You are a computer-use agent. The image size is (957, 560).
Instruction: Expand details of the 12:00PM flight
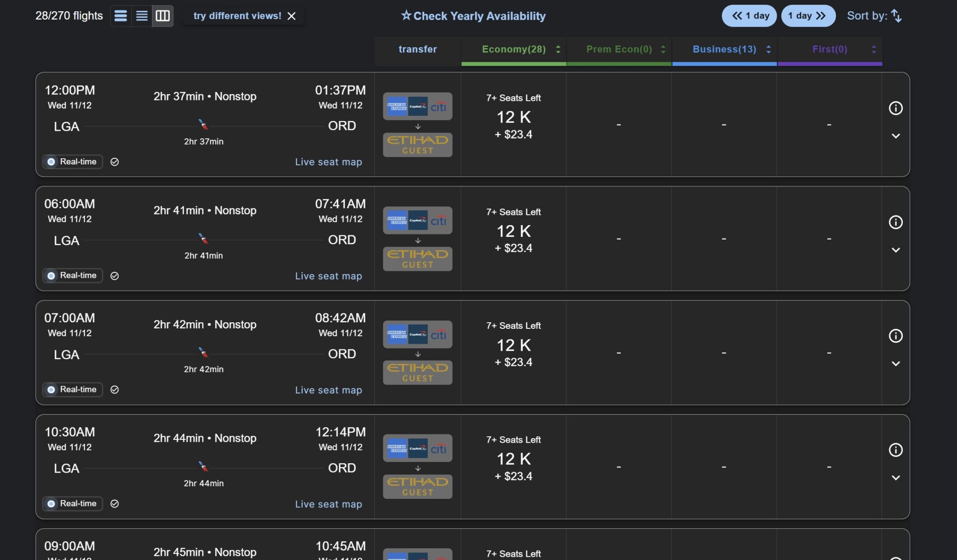pyautogui.click(x=895, y=136)
